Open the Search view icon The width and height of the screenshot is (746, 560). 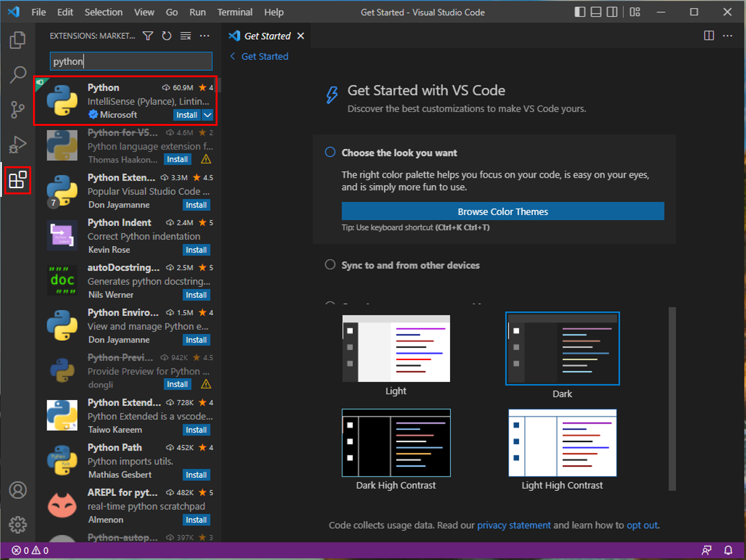[17, 75]
